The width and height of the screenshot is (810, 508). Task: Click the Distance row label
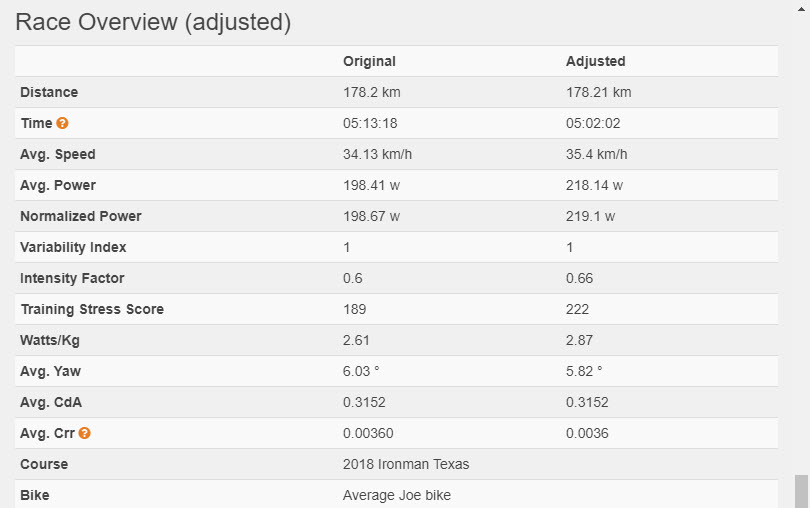tap(49, 92)
